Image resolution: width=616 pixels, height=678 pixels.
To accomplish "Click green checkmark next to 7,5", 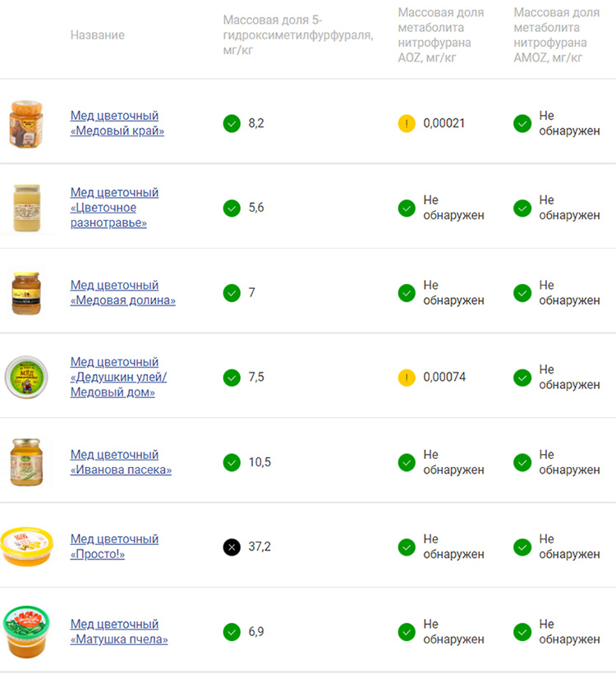I will click(232, 378).
